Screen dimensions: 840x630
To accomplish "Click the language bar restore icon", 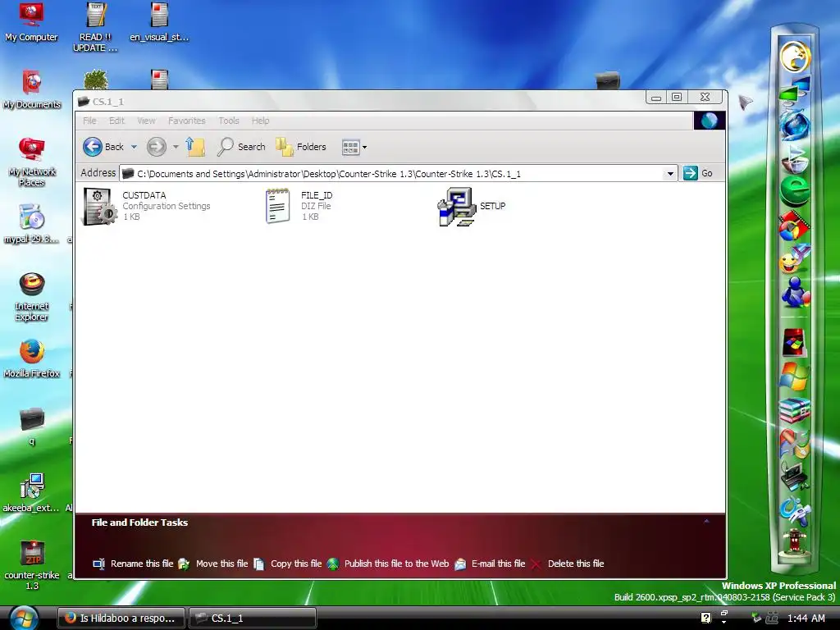I will [x=724, y=614].
